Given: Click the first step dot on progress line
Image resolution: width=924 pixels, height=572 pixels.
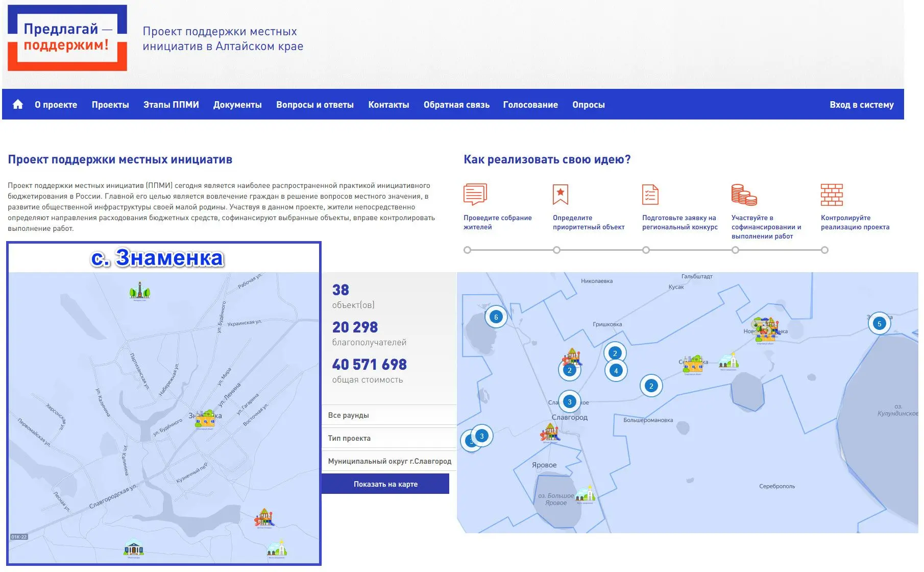Looking at the screenshot, I should coord(467,250).
